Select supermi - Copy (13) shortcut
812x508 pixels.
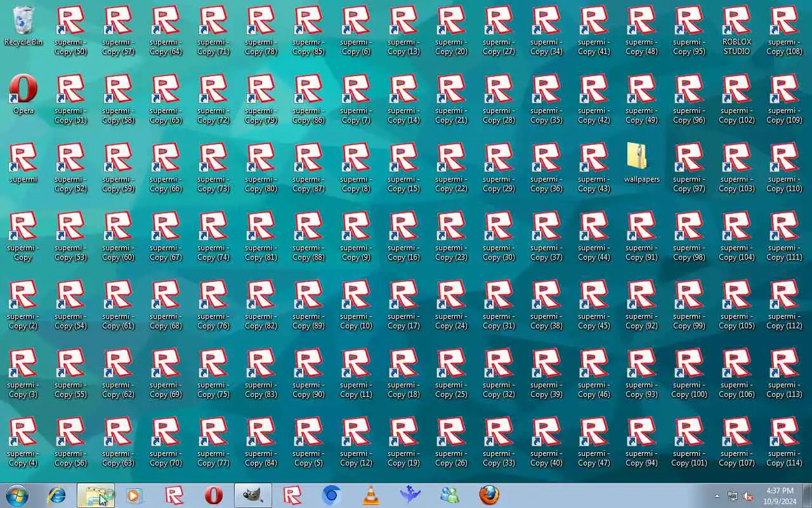pyautogui.click(x=404, y=30)
